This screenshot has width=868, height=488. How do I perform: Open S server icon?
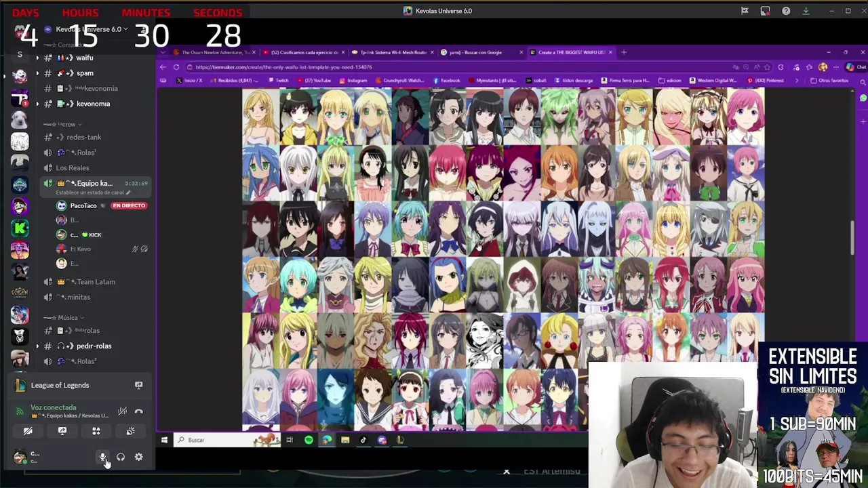point(20,54)
